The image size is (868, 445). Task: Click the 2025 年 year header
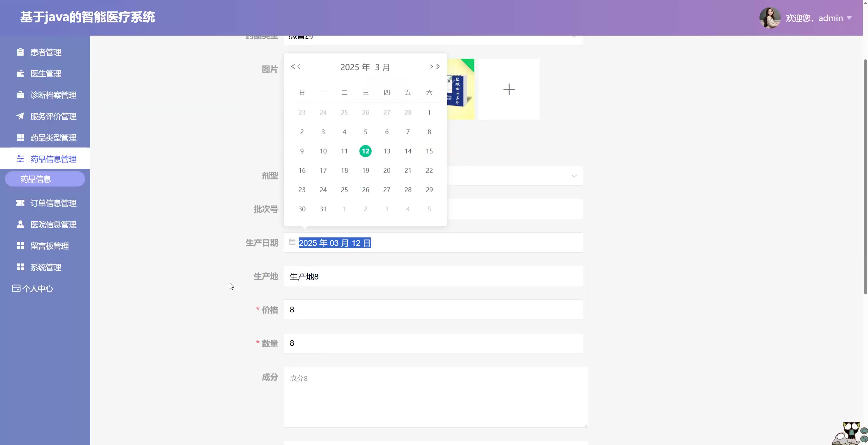(x=355, y=67)
